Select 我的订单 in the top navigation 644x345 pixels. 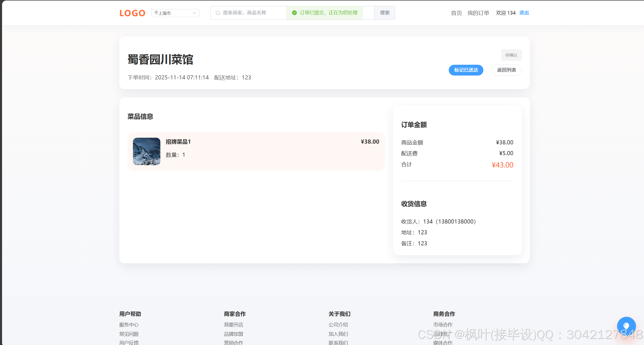pos(478,13)
